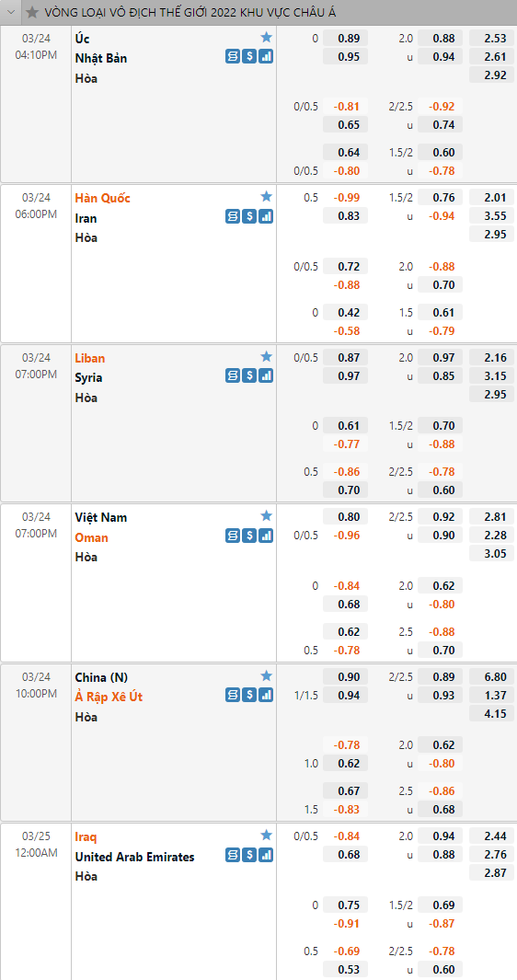Open the S icon for Hàn Quốc match
The image size is (517, 980).
tap(233, 217)
